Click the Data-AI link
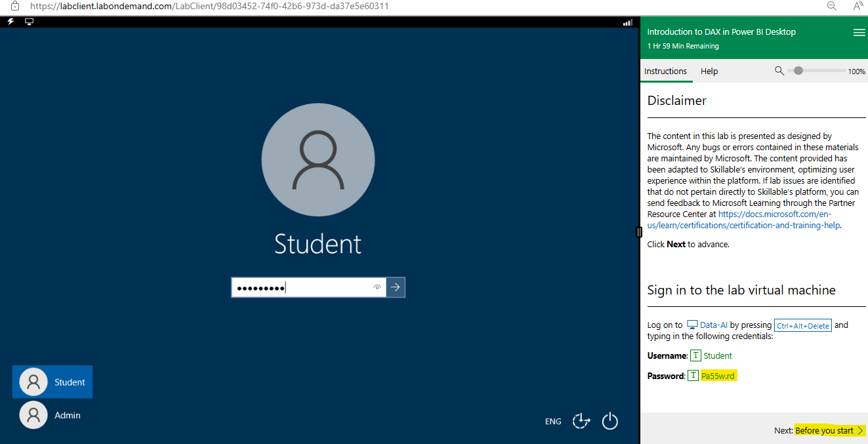The height and width of the screenshot is (444, 868). pos(714,325)
